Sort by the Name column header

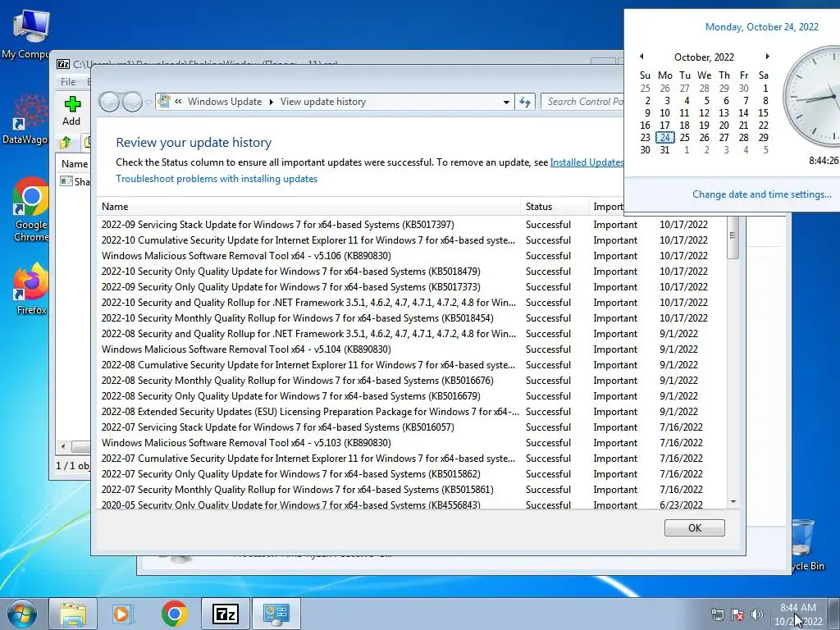point(309,207)
